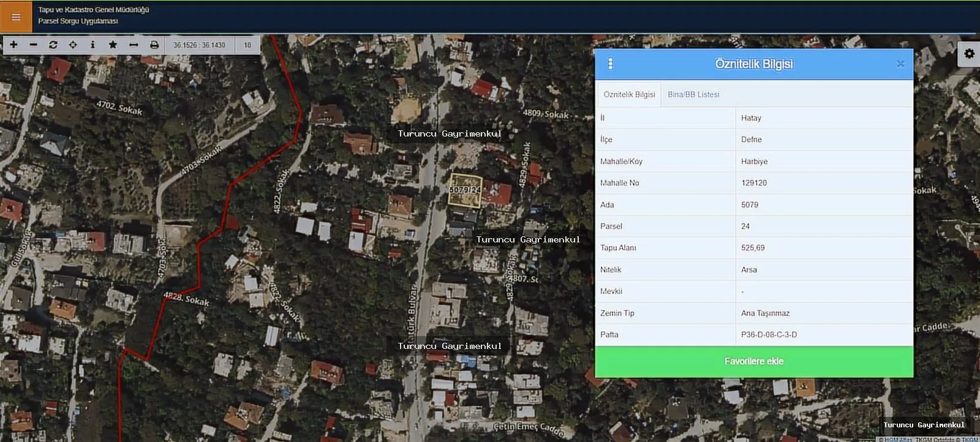Click the Hatay value in İl row
The height and width of the screenshot is (442, 980).
(751, 118)
